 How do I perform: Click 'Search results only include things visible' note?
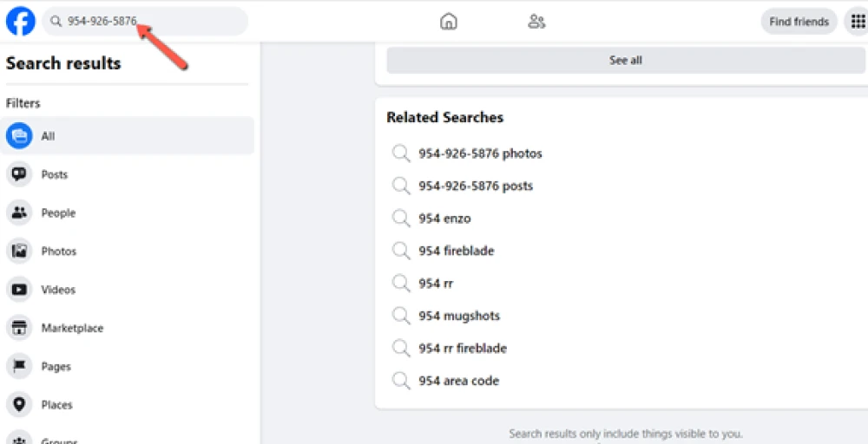pos(626,434)
